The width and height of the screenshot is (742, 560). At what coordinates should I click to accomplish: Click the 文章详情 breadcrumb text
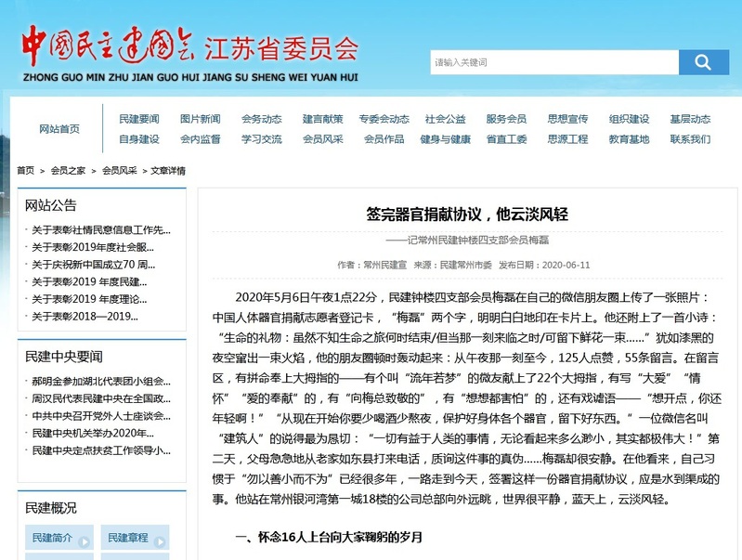point(168,170)
